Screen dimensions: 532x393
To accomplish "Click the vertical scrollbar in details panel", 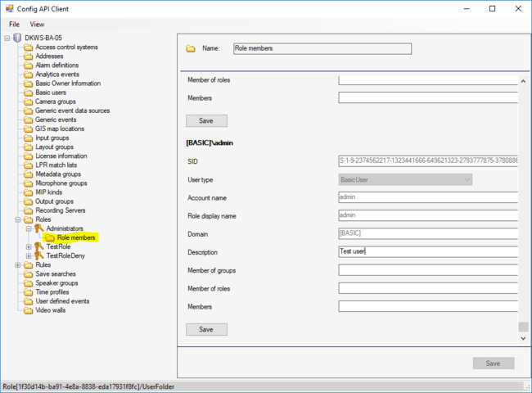I will [523, 205].
